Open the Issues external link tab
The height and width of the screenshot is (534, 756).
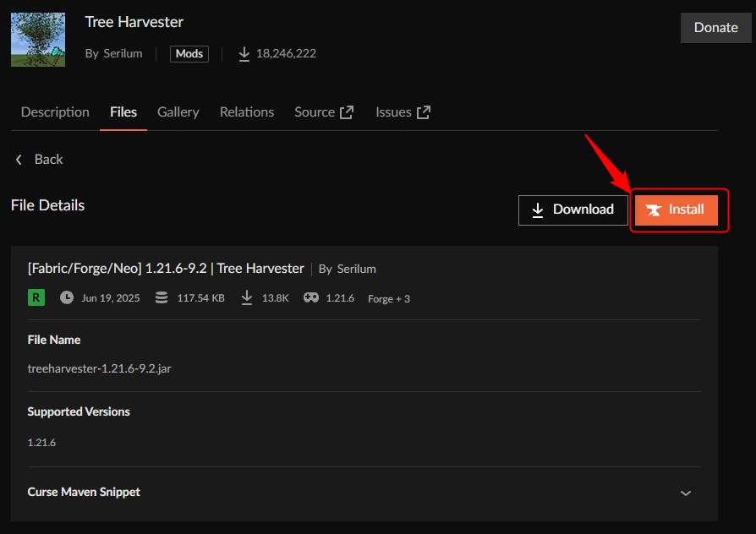click(x=403, y=112)
